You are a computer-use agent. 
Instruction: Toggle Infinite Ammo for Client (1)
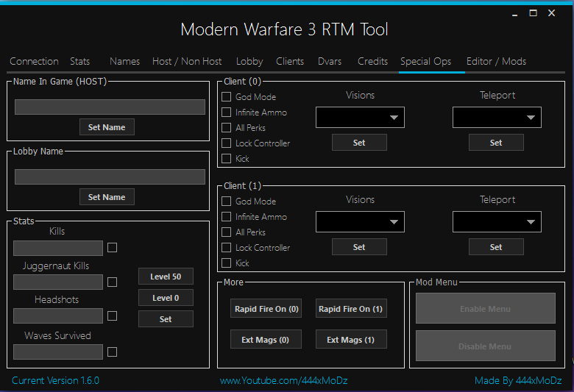click(x=226, y=216)
